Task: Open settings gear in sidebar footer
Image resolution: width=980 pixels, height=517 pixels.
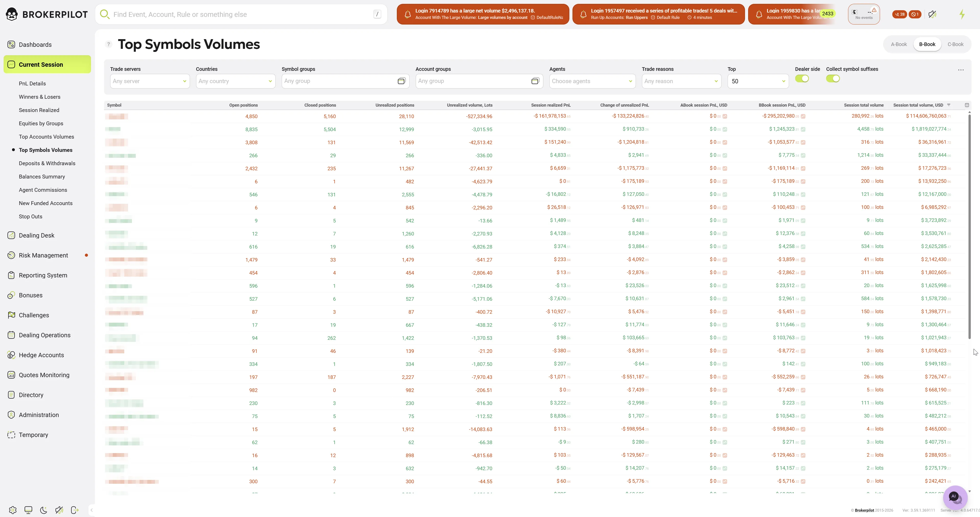Action: (13, 510)
